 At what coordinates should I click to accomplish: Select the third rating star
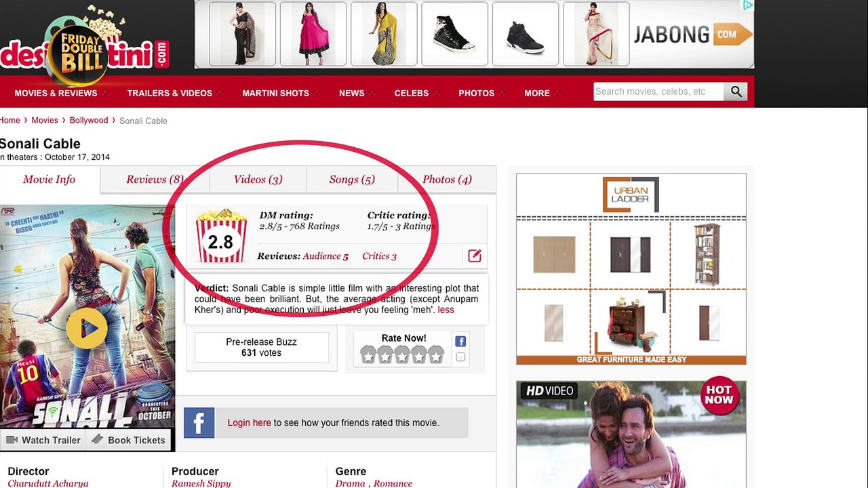pos(402,354)
